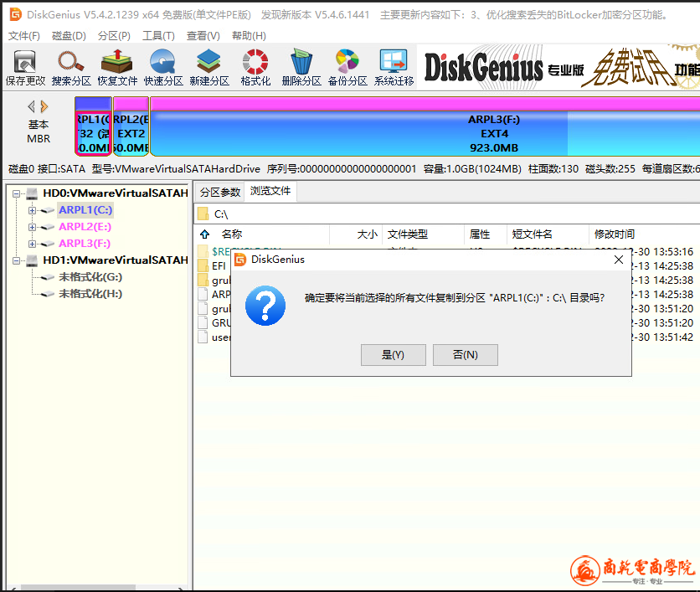This screenshot has width=700, height=592.
Task: Open the Partition (分区) menu
Action: [114, 36]
